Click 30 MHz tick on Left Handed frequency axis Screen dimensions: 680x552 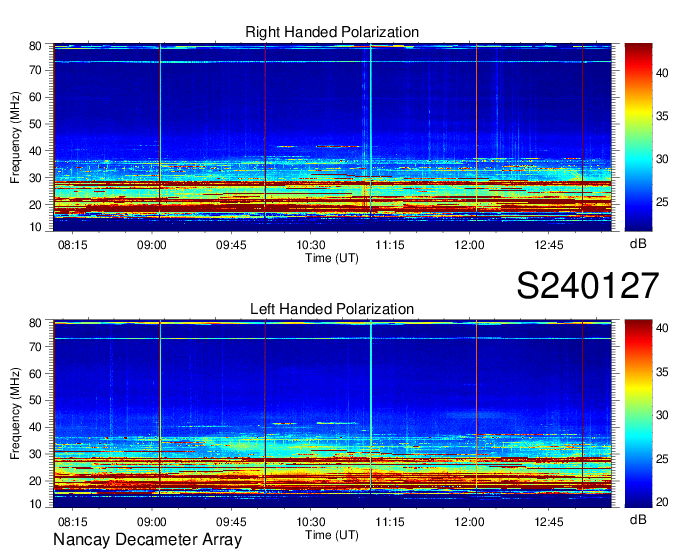tap(35, 454)
